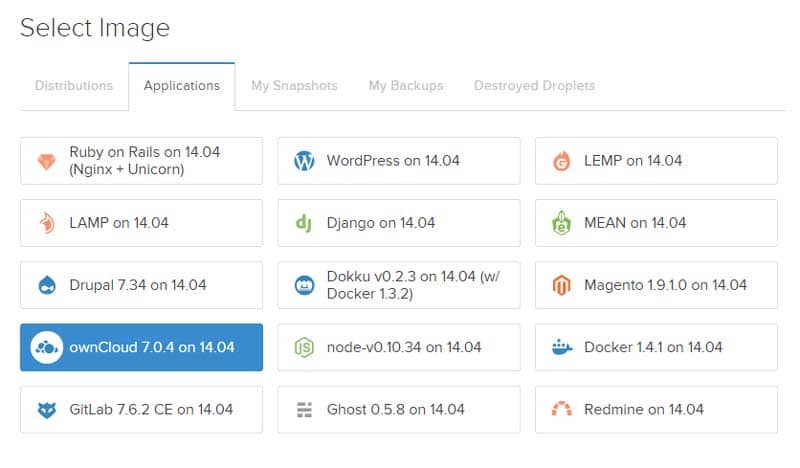Select the Applications tab
The image size is (800, 468).
182,86
